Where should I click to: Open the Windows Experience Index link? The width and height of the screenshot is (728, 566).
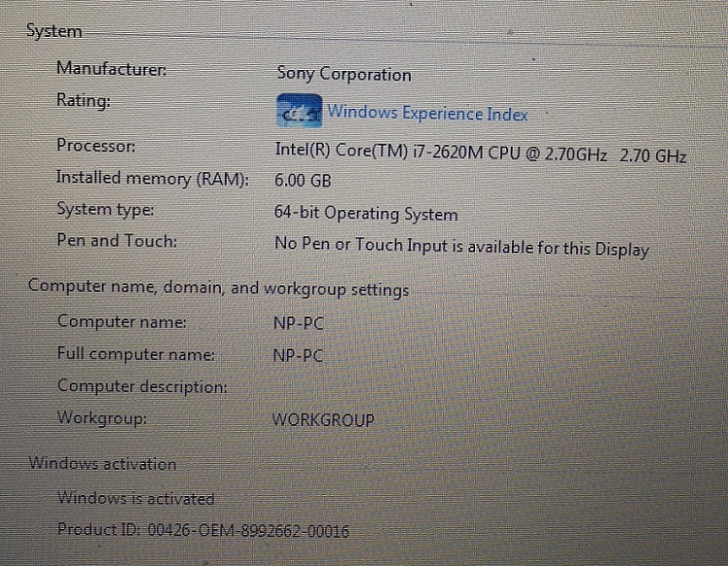(427, 113)
